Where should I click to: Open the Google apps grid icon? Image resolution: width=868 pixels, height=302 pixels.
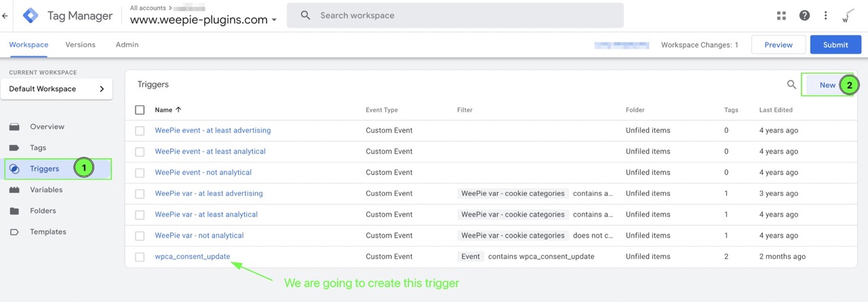click(781, 16)
